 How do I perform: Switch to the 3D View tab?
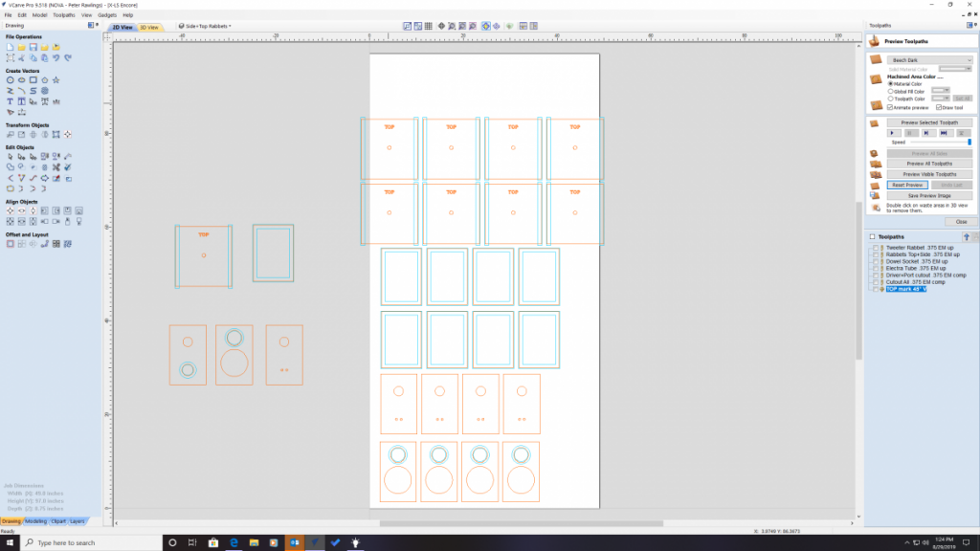pyautogui.click(x=149, y=28)
